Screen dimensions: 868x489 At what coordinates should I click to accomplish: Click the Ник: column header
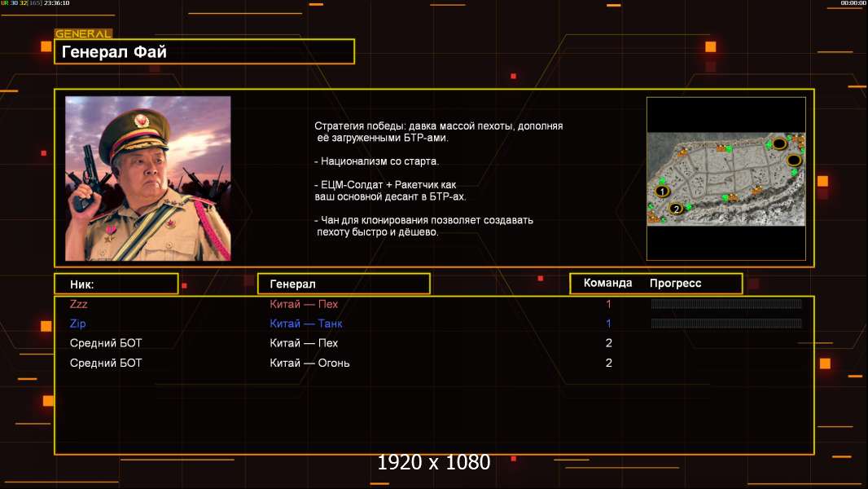(116, 284)
